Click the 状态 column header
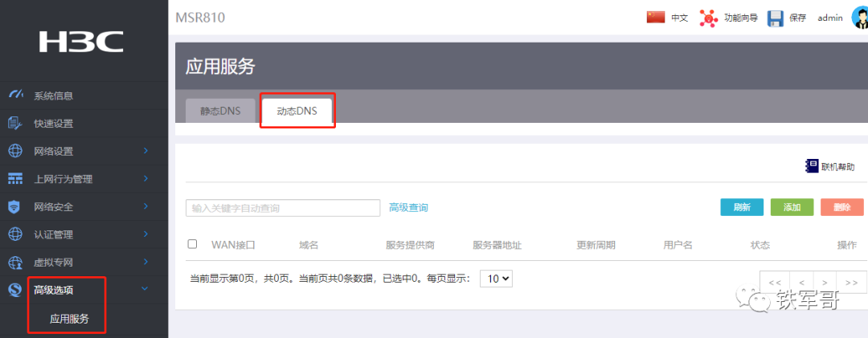The width and height of the screenshot is (868, 338). [x=760, y=245]
